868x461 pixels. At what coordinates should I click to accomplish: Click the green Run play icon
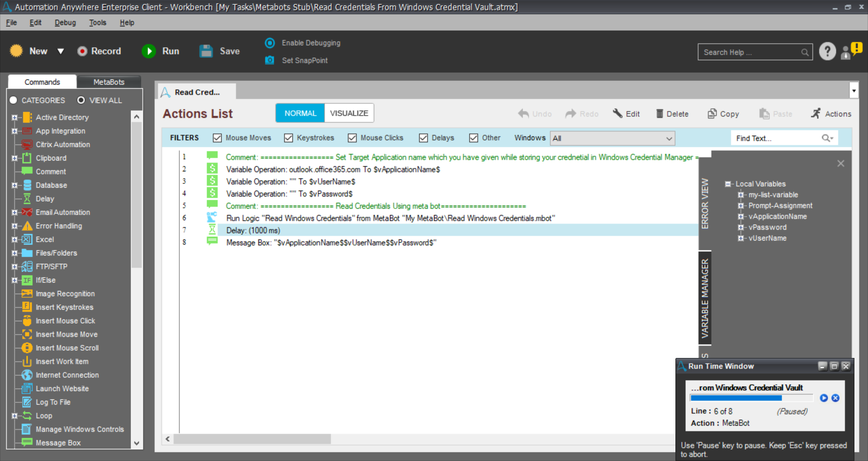(149, 52)
